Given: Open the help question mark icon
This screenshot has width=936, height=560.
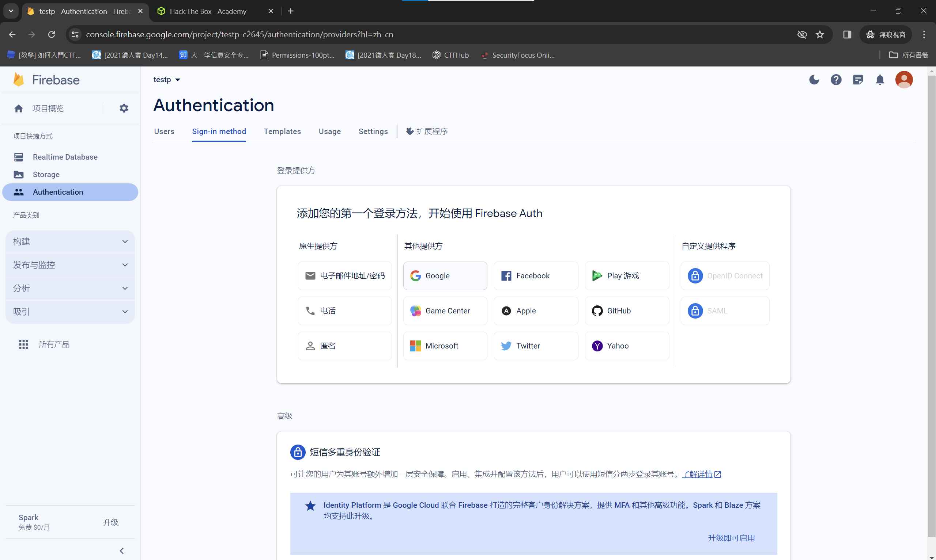Looking at the screenshot, I should (x=836, y=80).
